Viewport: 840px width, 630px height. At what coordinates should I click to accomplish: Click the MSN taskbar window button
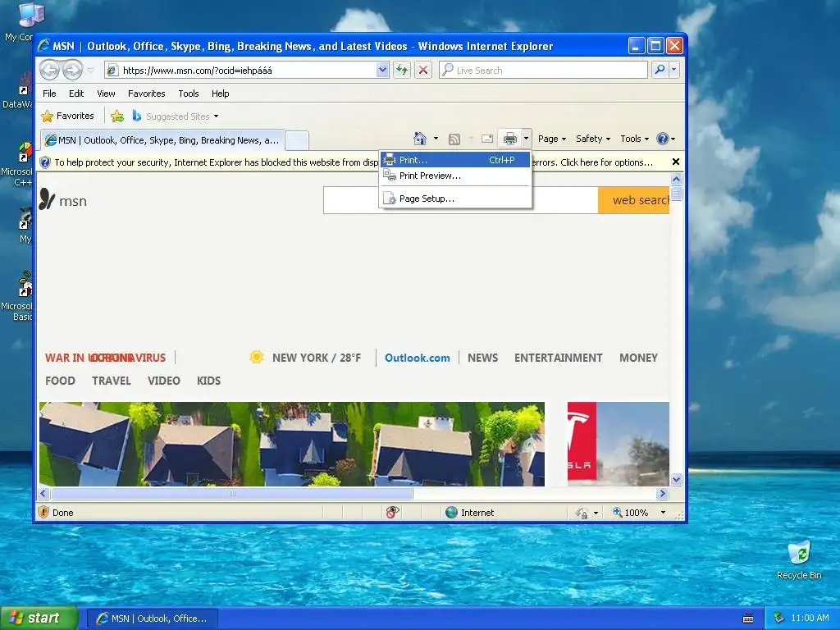coord(152,619)
